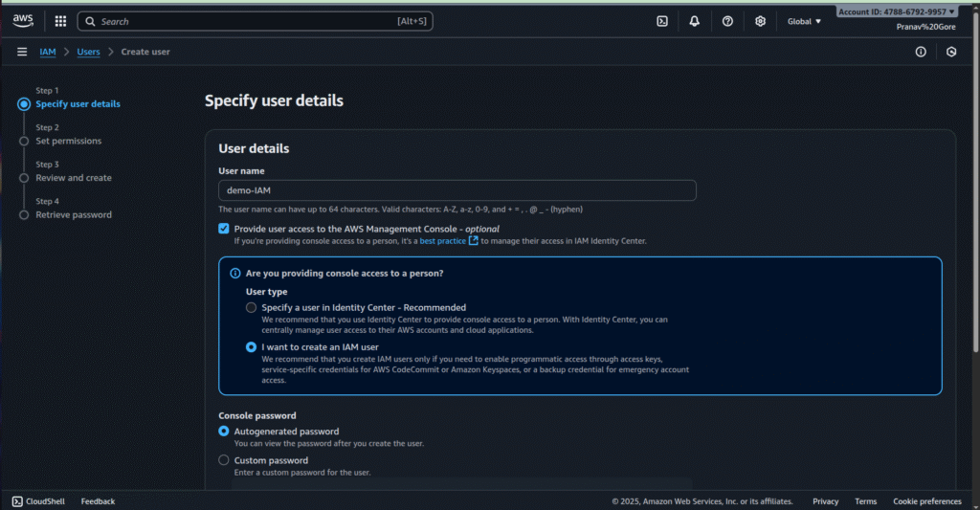The height and width of the screenshot is (510, 980).
Task: Open Cookie preferences in footer
Action: pos(926,501)
